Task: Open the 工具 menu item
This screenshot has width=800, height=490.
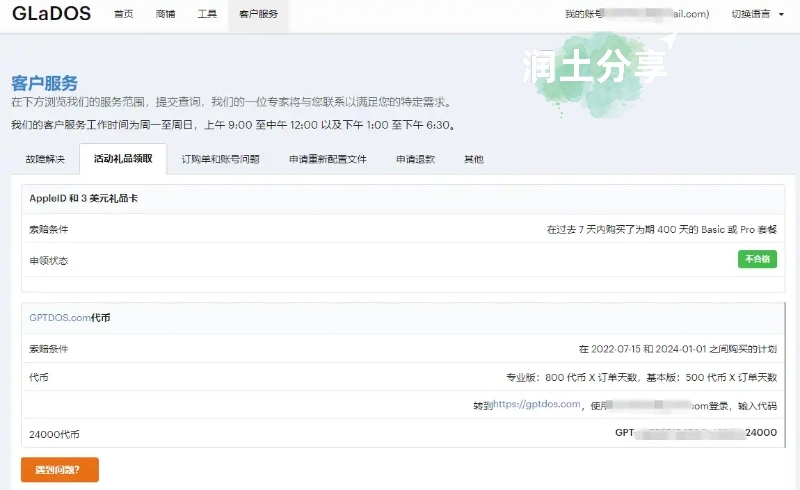Action: [x=207, y=15]
